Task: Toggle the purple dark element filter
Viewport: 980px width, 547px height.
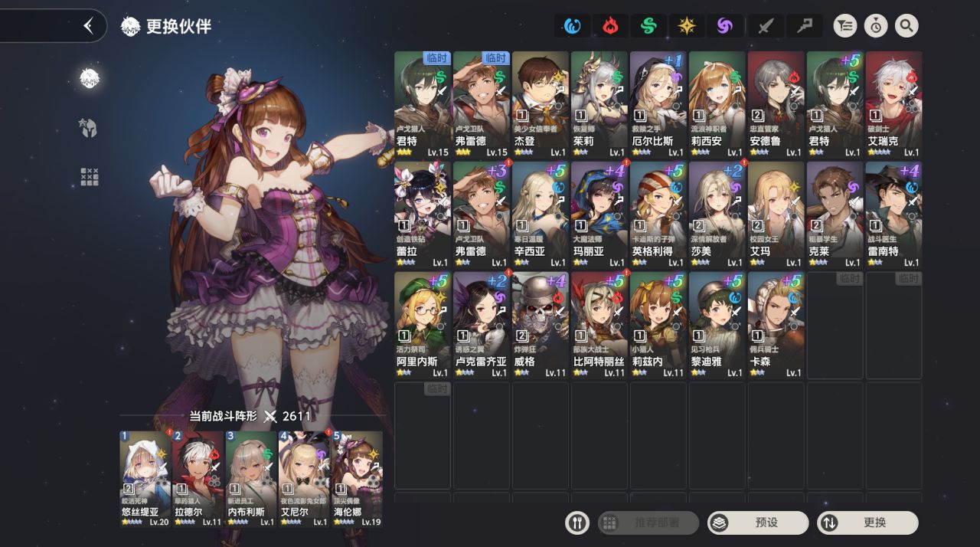Action: tap(725, 26)
